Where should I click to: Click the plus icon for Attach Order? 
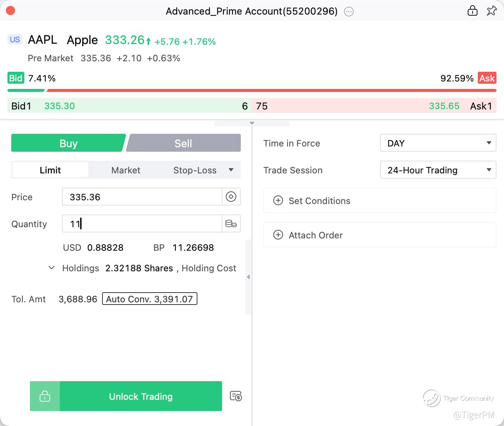point(278,235)
